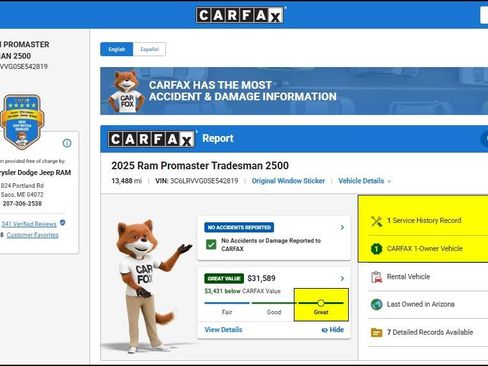
Task: Click the $31,589 price text
Action: point(261,278)
